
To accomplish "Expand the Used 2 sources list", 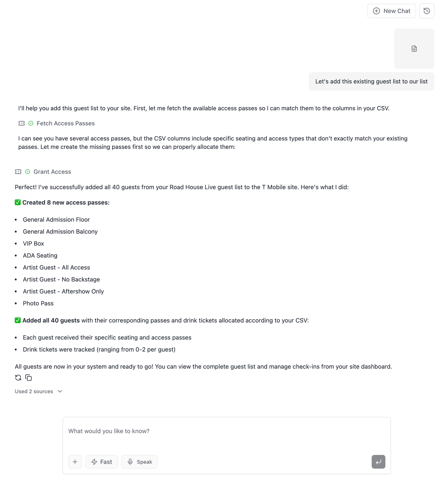I will click(34, 391).
